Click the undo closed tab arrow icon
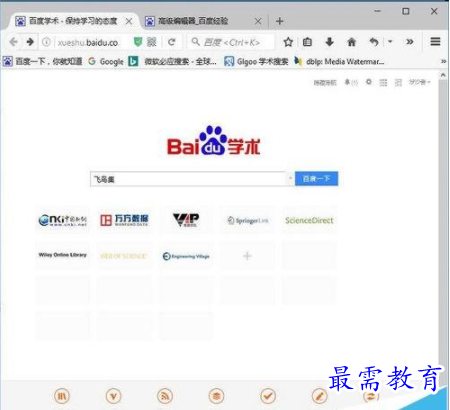The height and width of the screenshot is (410, 450). (374, 42)
